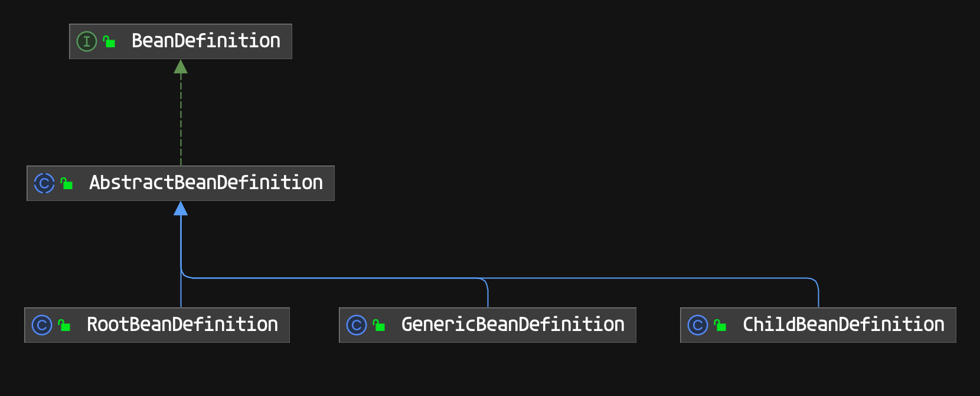Click the green lock icon beside RootBeanDefinition
This screenshot has height=396, width=980.
click(64, 326)
